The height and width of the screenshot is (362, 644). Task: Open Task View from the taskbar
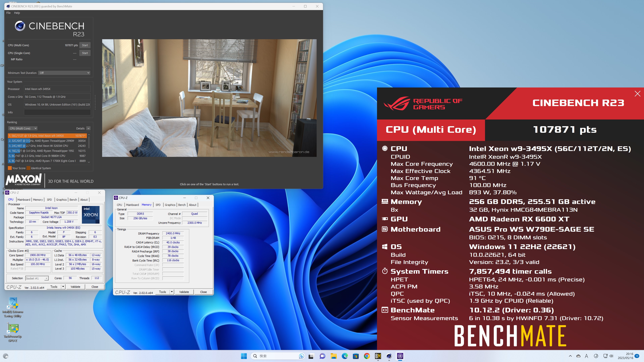click(x=311, y=356)
